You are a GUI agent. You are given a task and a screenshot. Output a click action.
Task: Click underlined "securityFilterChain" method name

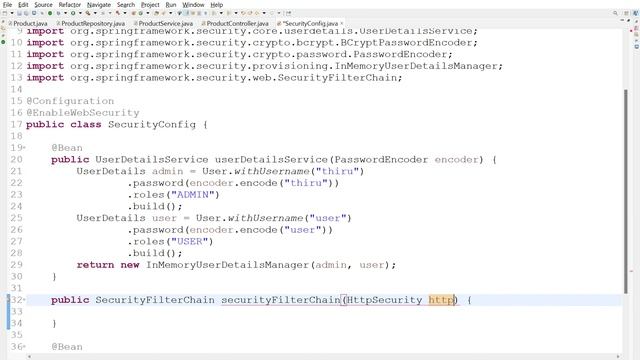281,300
